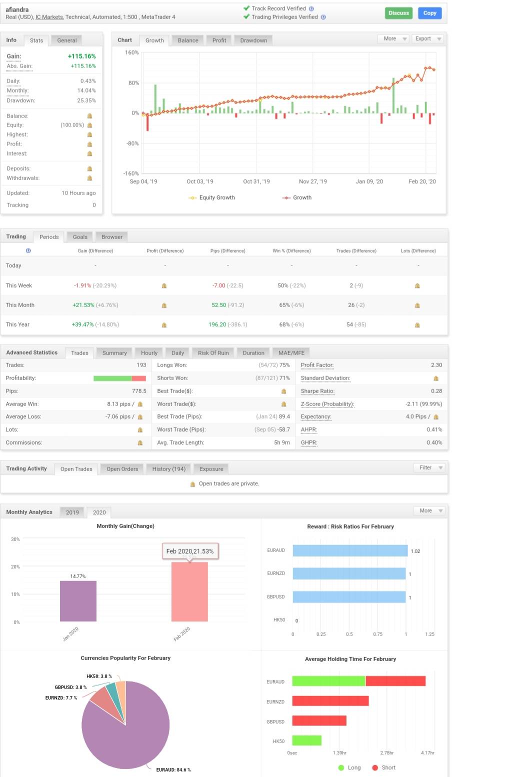Click the Standard Deviation lock icon
Image resolution: width=532 pixels, height=777 pixels.
point(436,378)
